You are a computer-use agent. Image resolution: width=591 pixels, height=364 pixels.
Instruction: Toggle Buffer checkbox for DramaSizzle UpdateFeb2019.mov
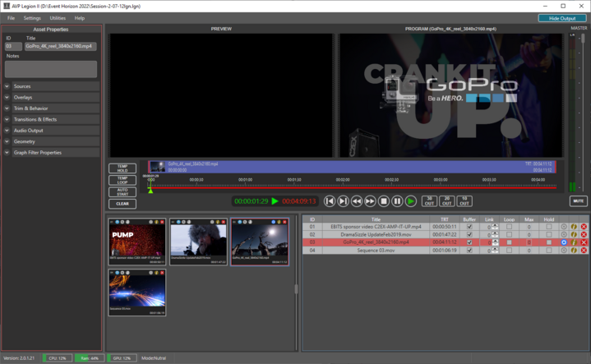click(469, 235)
